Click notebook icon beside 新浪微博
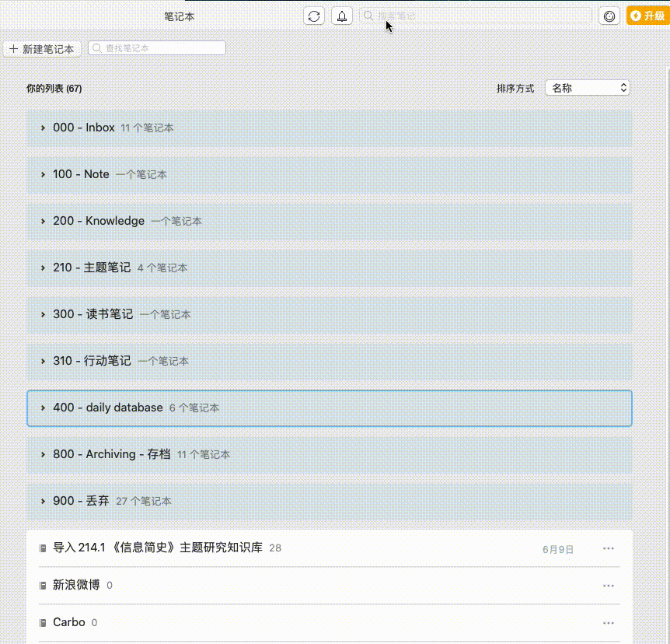 (43, 586)
